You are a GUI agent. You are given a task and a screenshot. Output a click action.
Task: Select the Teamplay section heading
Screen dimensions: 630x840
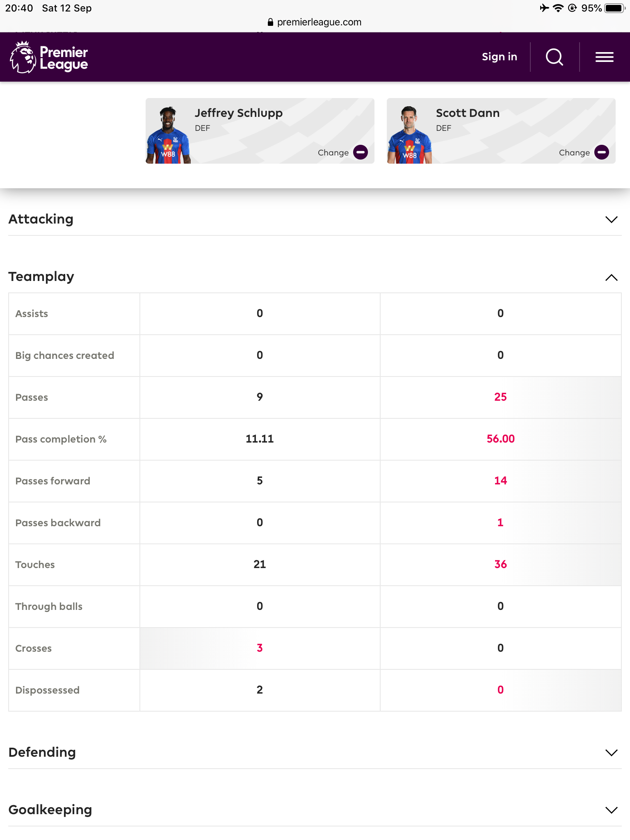[41, 277]
